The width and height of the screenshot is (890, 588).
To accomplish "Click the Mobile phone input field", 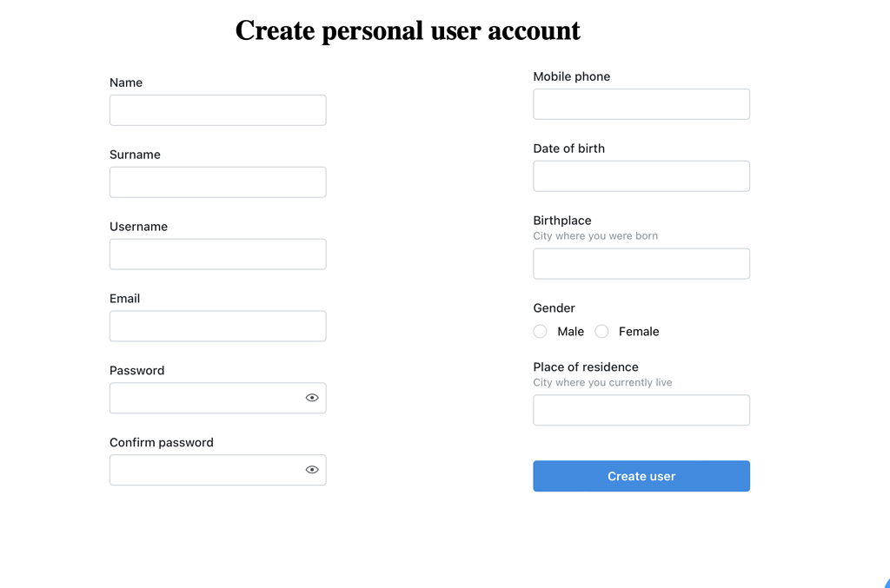I will pos(641,103).
